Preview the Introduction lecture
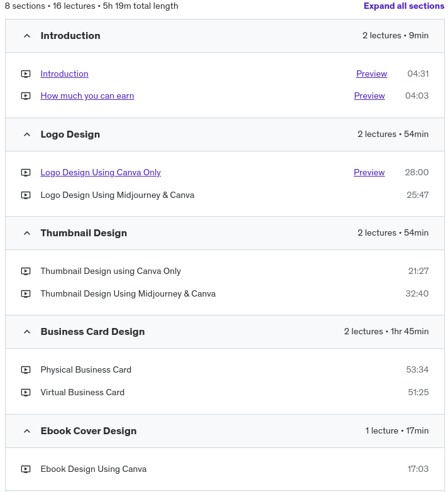This screenshot has height=492, width=448. (371, 74)
